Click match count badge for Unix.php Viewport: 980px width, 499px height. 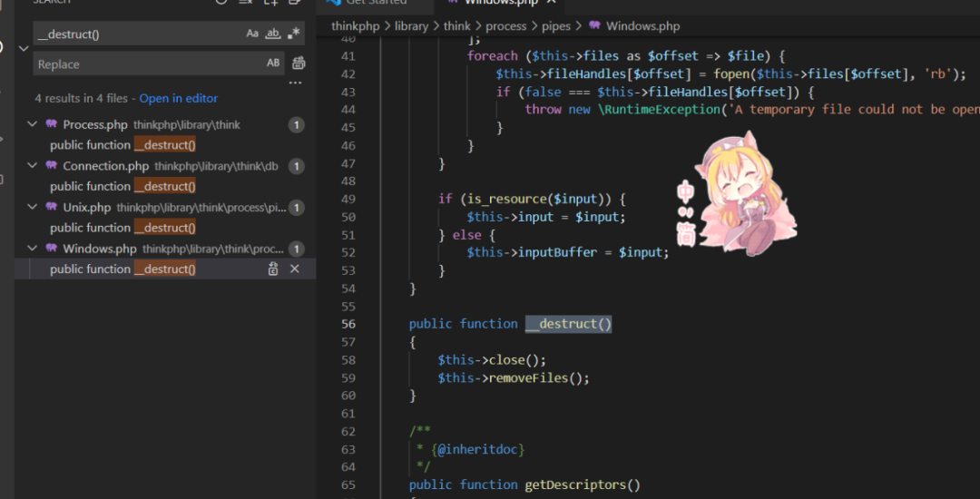coord(296,208)
